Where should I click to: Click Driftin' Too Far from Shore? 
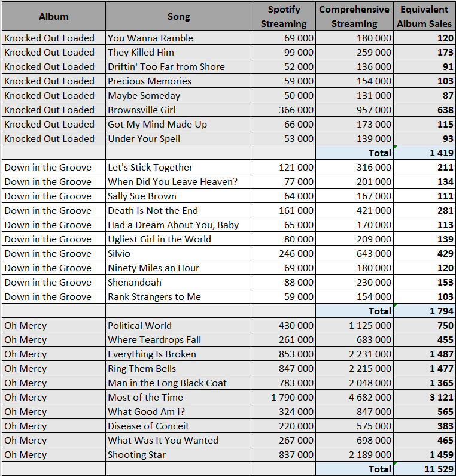coord(179,66)
